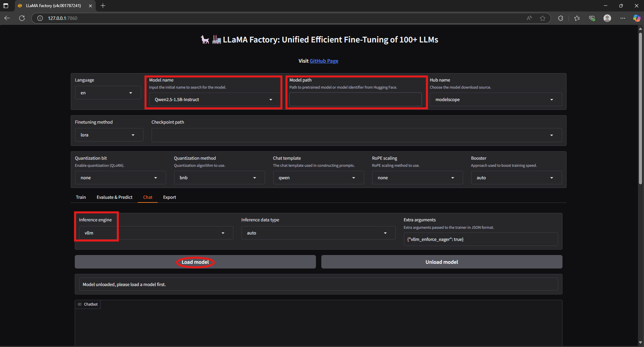This screenshot has height=347, width=644.
Task: Open the browser extensions puzzle icon
Action: click(560, 18)
